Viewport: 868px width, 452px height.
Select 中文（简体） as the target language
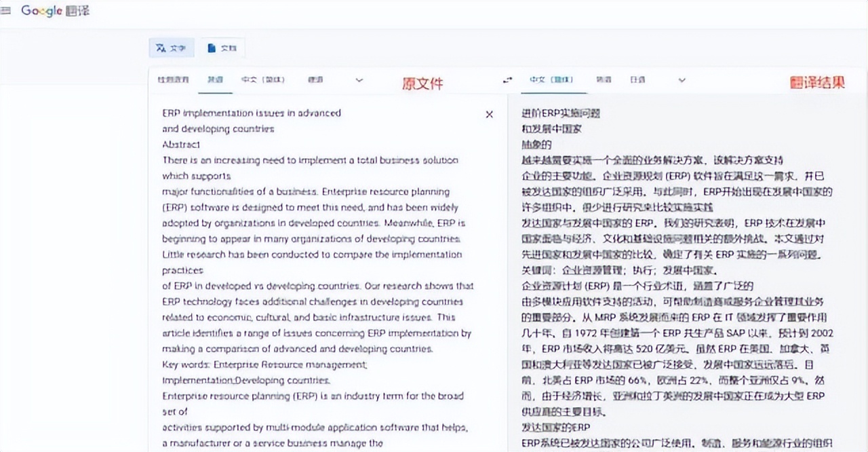coord(551,79)
